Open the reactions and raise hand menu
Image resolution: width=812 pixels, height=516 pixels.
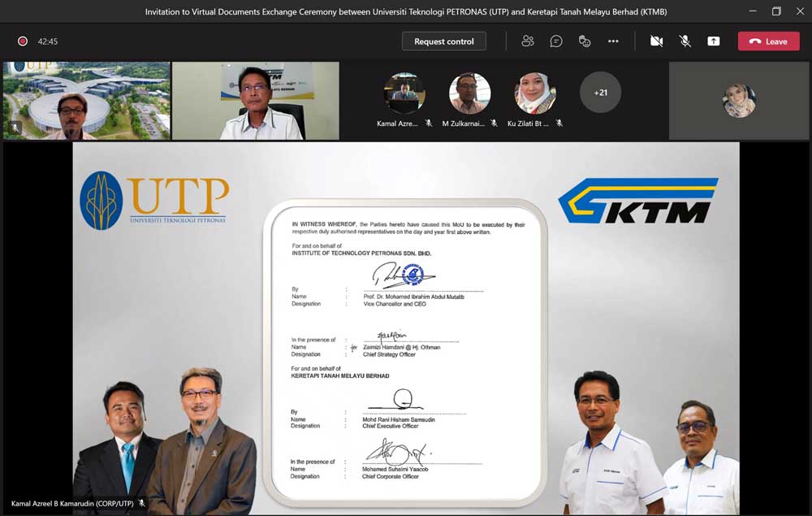pos(585,41)
